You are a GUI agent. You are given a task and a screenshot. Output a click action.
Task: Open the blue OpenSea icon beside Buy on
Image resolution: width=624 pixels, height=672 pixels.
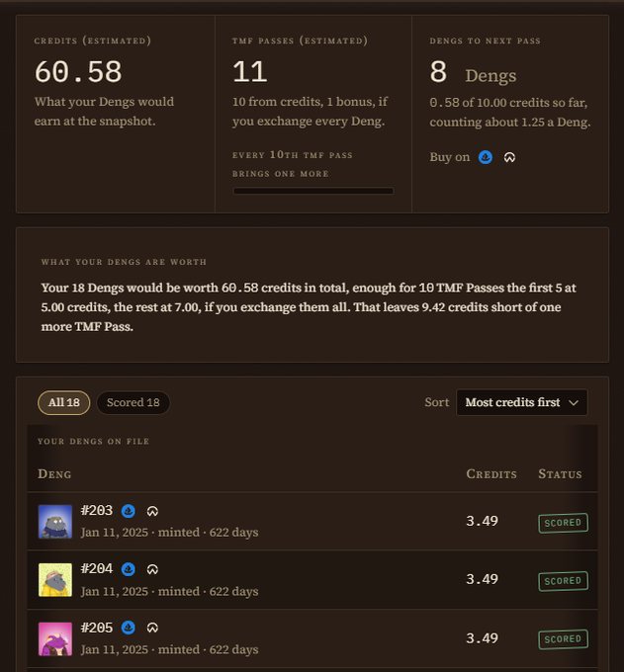(x=485, y=157)
